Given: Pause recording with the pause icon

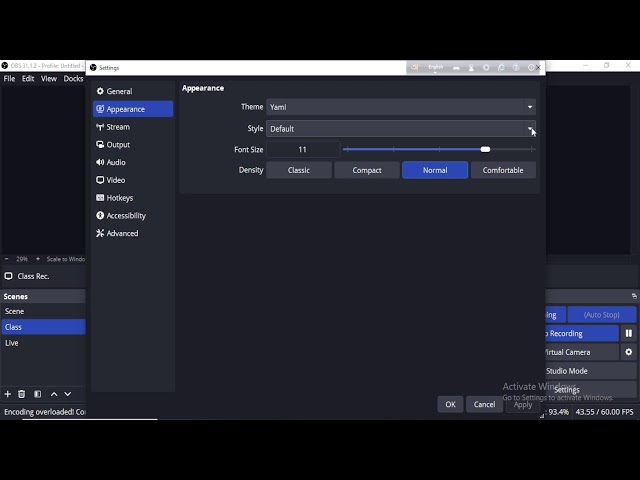Looking at the screenshot, I should 629,334.
